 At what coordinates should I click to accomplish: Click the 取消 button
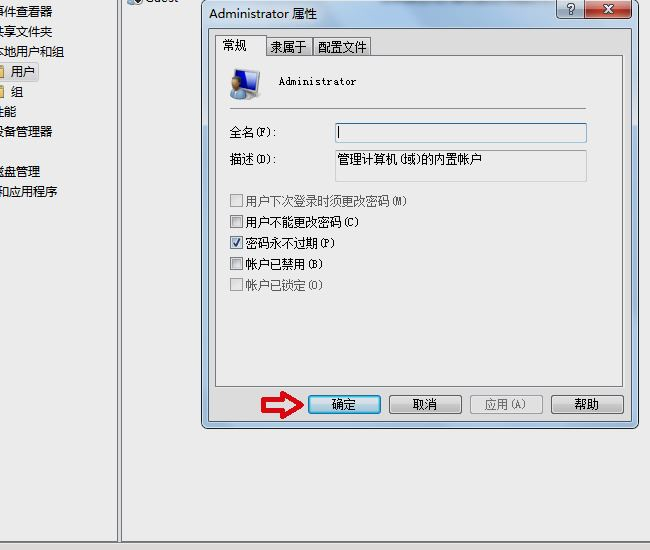425,404
